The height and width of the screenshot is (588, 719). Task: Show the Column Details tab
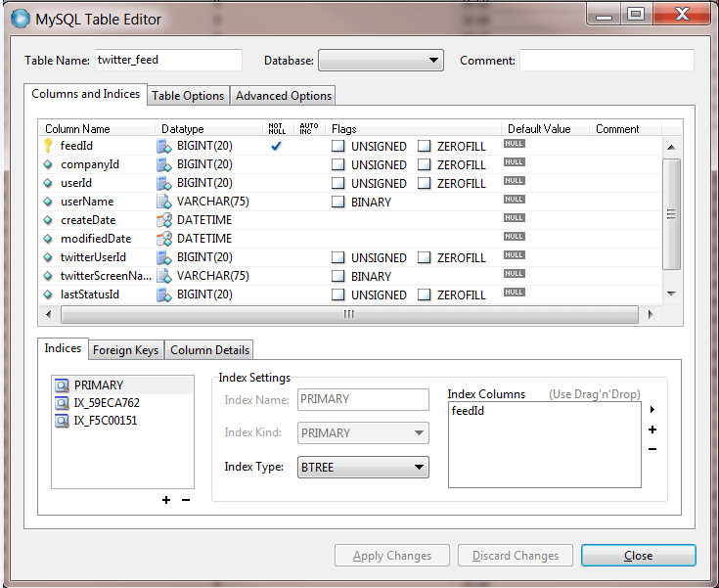[209, 350]
